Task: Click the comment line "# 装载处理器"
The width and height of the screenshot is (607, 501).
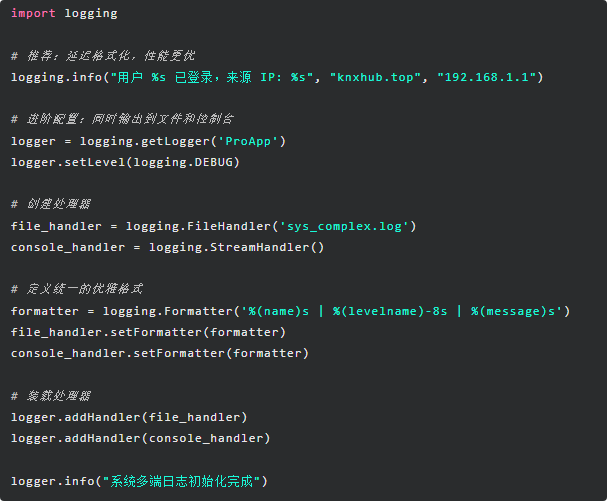Action: (51, 395)
